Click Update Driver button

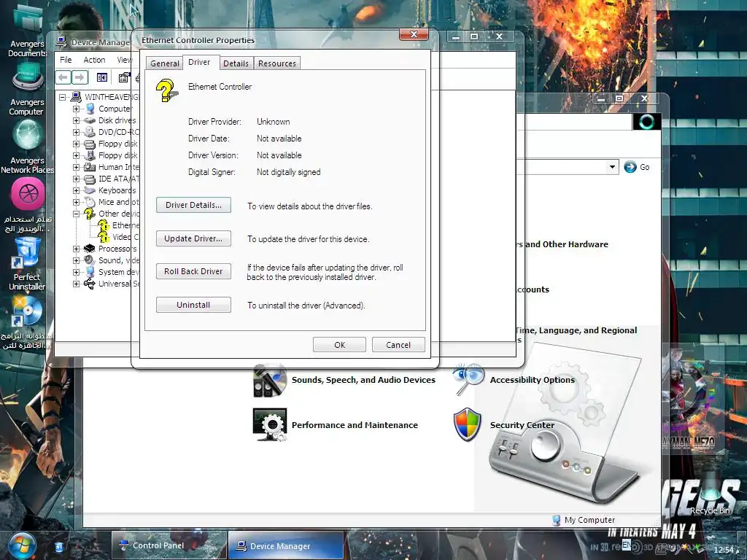tap(193, 238)
